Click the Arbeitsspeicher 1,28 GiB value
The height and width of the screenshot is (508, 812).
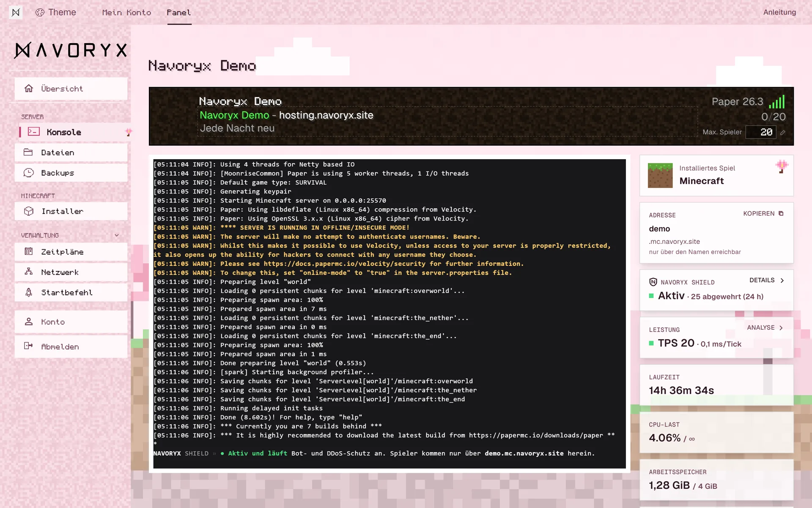pos(669,485)
